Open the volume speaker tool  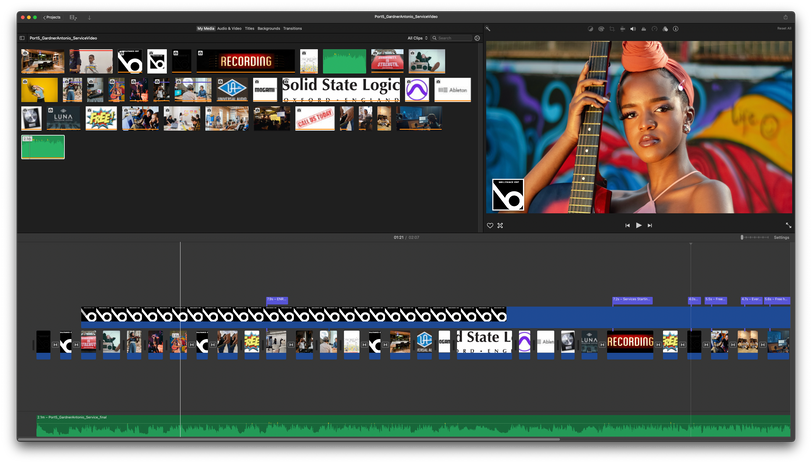(x=633, y=29)
